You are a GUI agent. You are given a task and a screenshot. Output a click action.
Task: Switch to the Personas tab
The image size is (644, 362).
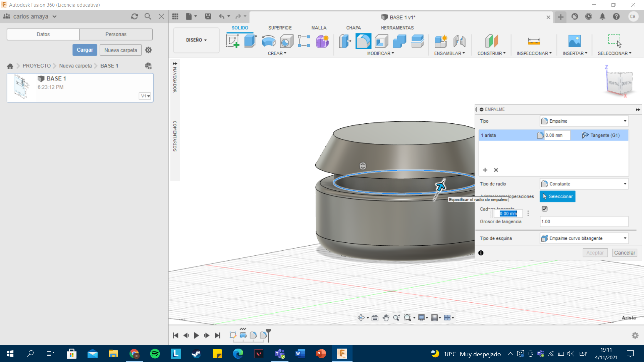click(x=116, y=34)
